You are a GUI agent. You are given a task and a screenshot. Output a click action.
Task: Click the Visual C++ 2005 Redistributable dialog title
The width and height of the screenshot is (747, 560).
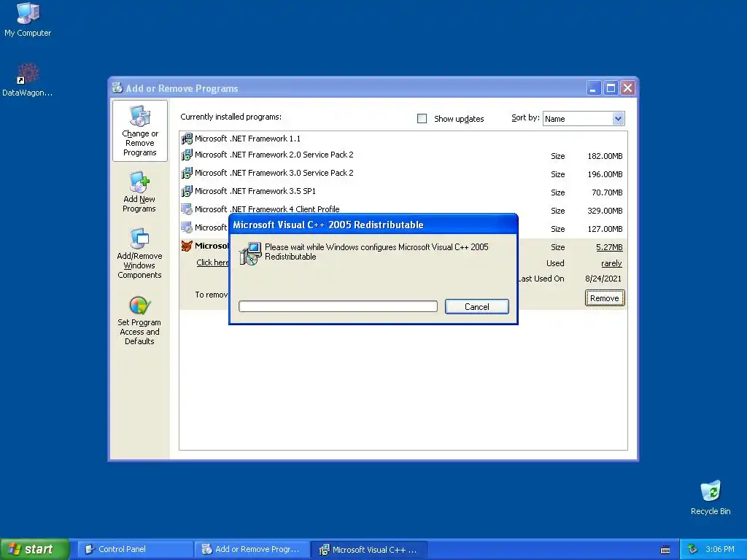328,225
